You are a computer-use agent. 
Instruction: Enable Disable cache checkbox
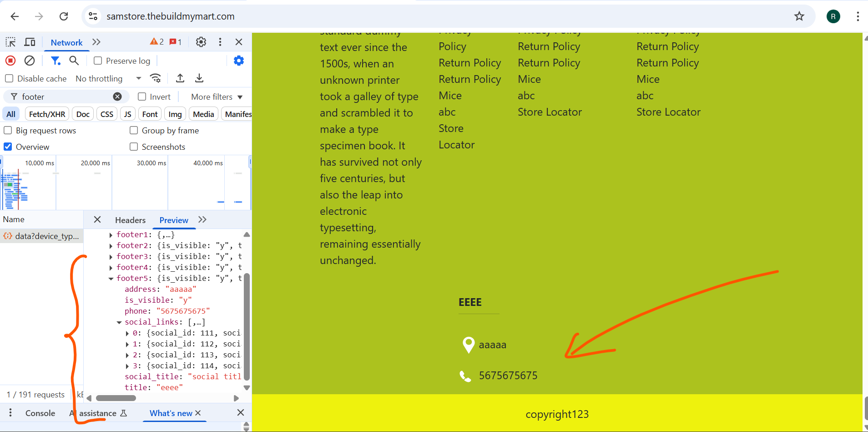coord(9,78)
